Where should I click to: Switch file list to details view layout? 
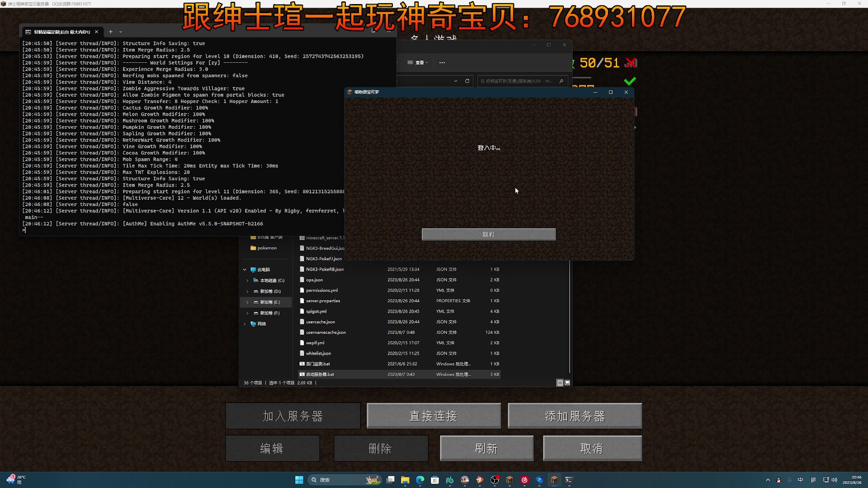point(559,383)
